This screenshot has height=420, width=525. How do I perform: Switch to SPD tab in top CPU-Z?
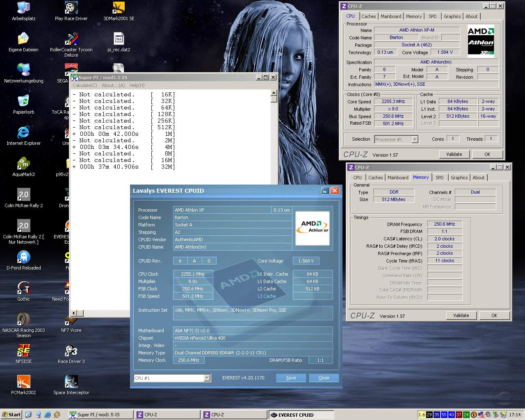(433, 16)
